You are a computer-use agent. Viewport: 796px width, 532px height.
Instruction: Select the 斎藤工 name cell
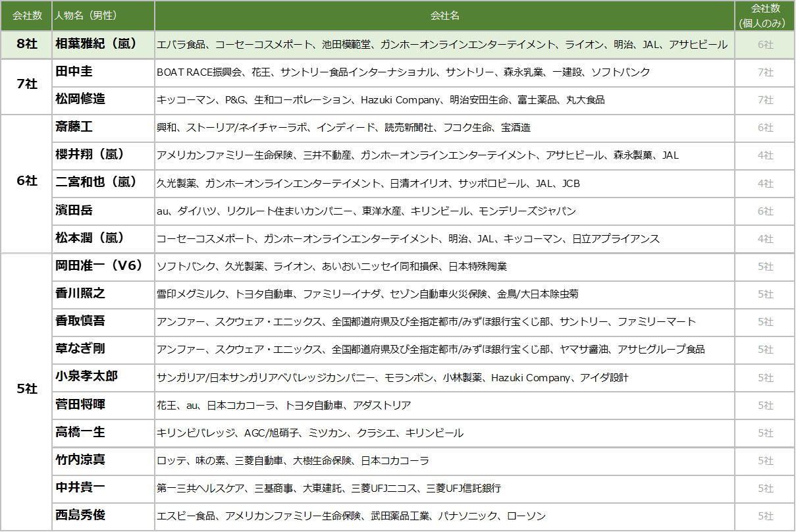tap(103, 128)
